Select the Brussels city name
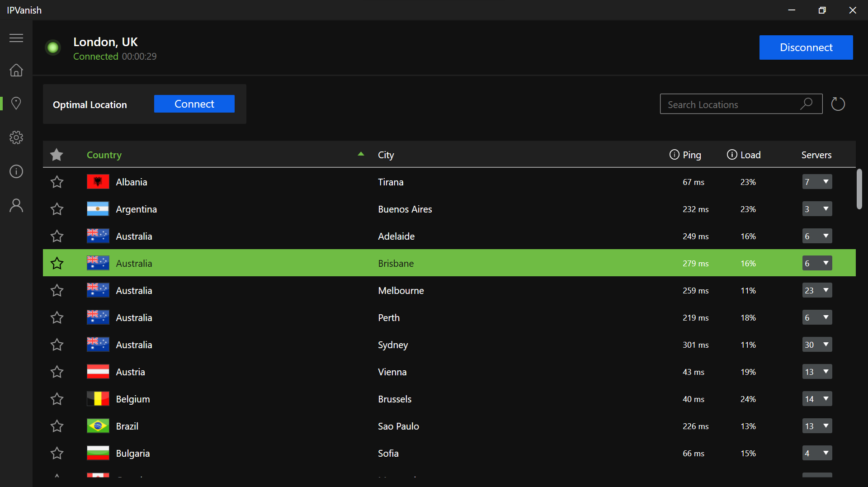 (395, 399)
